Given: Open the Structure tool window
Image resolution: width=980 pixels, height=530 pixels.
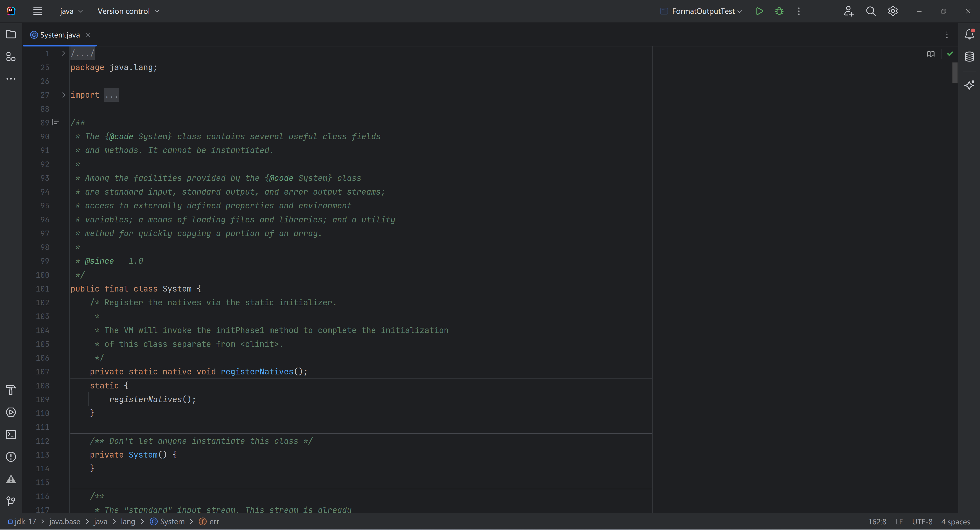Looking at the screenshot, I should click(x=11, y=57).
